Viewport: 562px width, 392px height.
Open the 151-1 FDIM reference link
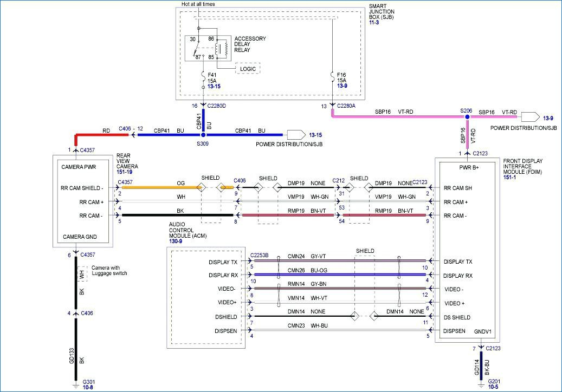click(509, 177)
